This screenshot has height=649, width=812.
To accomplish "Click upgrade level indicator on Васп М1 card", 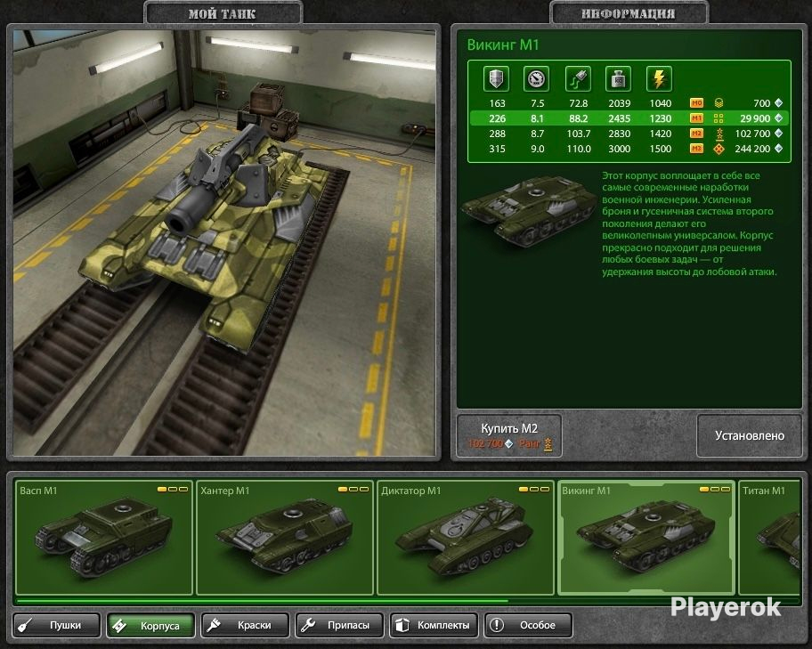I will 173,489.
